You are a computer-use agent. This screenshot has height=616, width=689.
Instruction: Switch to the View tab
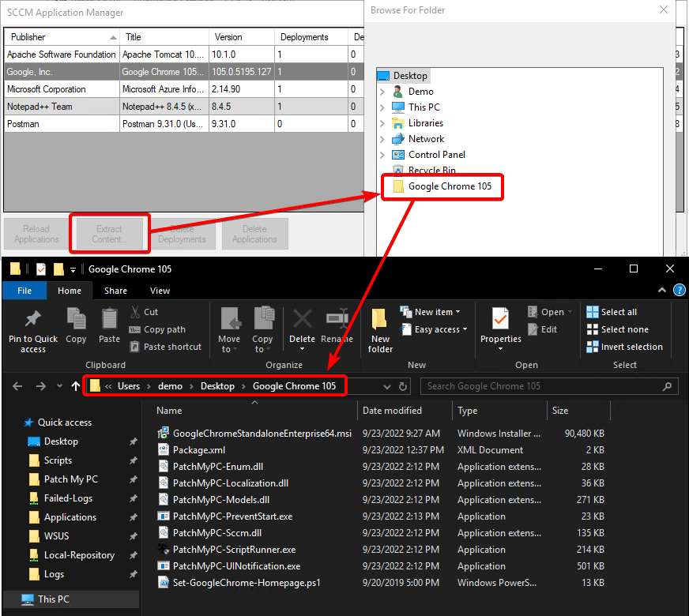(x=160, y=291)
